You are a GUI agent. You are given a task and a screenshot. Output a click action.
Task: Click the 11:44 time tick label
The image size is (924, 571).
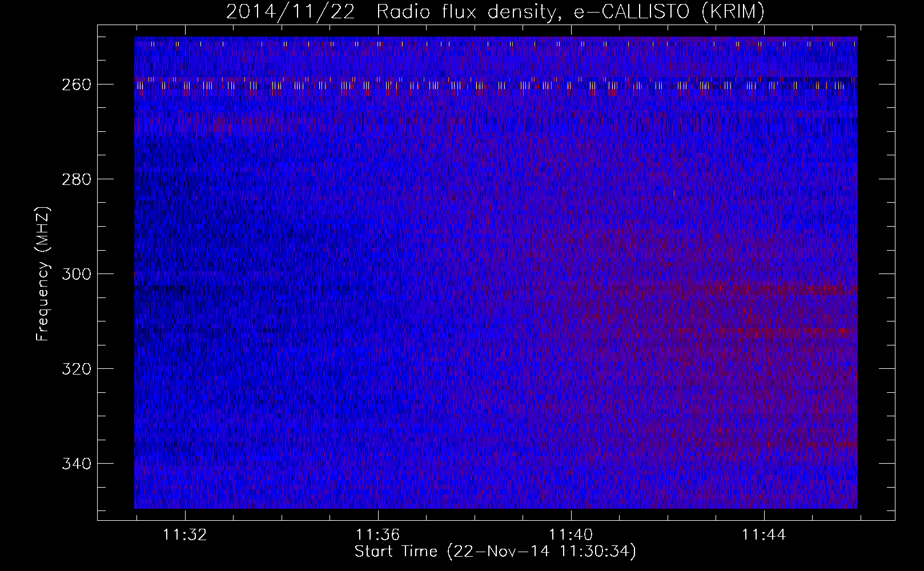pyautogui.click(x=764, y=535)
